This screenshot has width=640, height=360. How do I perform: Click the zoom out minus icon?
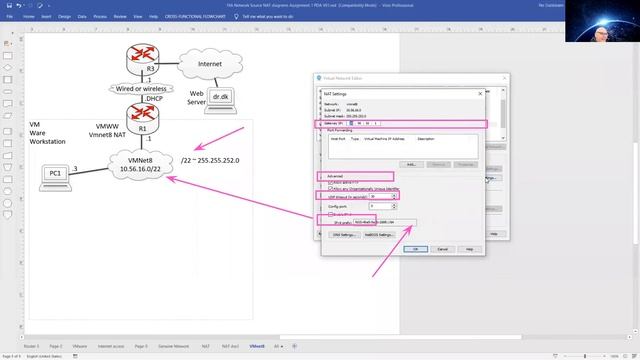click(565, 356)
